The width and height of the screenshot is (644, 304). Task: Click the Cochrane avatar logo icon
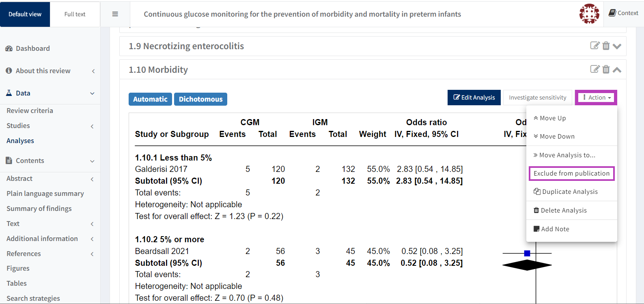pos(589,14)
